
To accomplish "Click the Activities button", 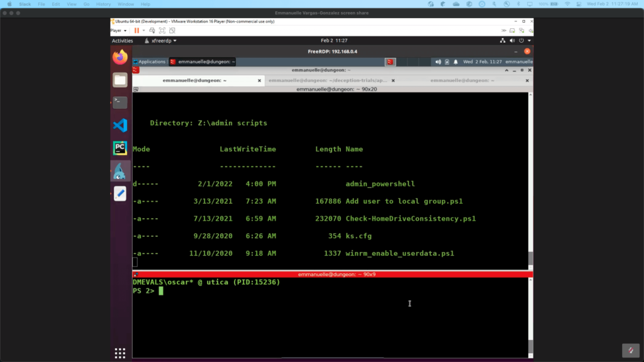I will [122, 41].
